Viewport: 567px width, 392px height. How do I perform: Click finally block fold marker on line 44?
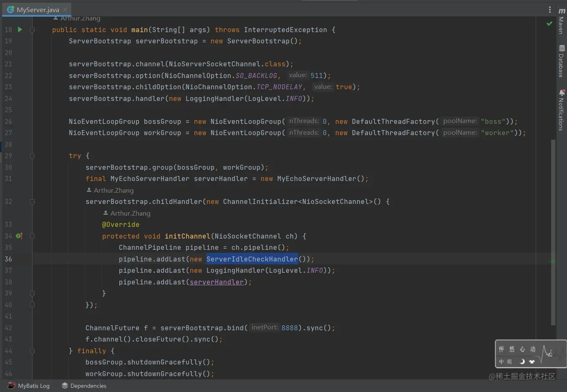point(32,351)
